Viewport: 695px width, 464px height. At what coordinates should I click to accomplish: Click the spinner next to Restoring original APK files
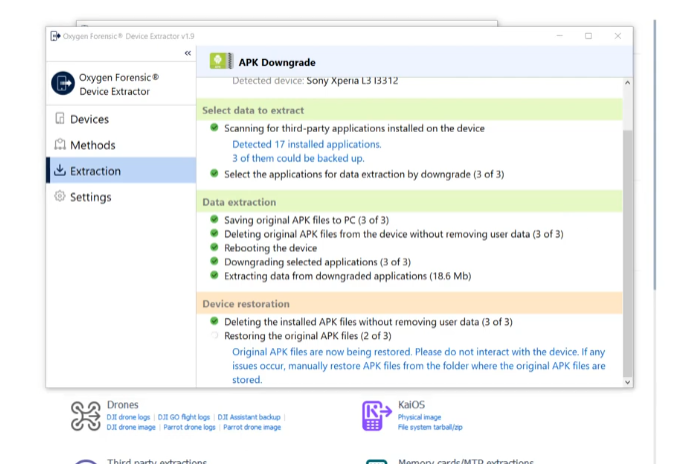coord(214,335)
